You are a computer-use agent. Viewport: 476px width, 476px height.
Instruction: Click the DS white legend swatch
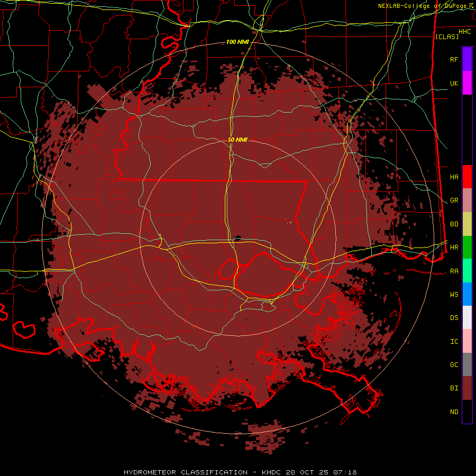(467, 317)
